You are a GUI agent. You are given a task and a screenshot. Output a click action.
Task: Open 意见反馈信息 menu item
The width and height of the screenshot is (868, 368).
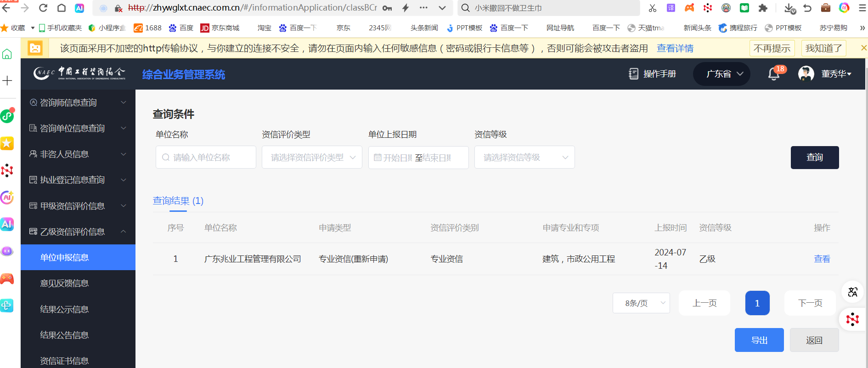(78, 283)
